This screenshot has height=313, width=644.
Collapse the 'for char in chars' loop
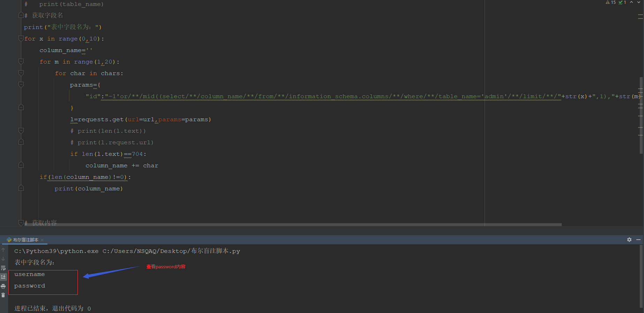21,73
